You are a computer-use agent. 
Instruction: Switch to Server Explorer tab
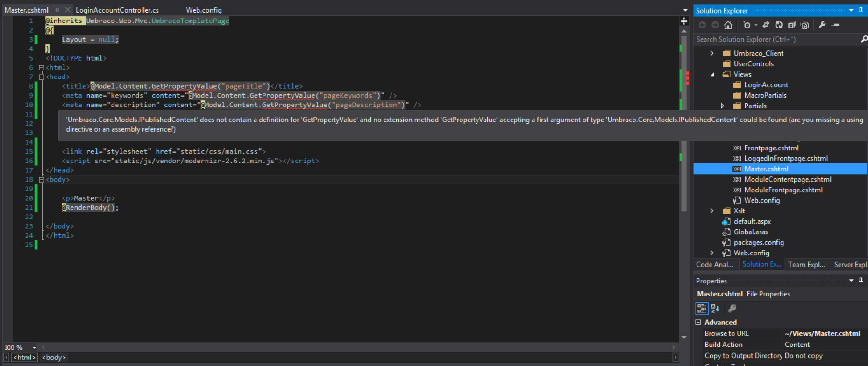coord(850,265)
